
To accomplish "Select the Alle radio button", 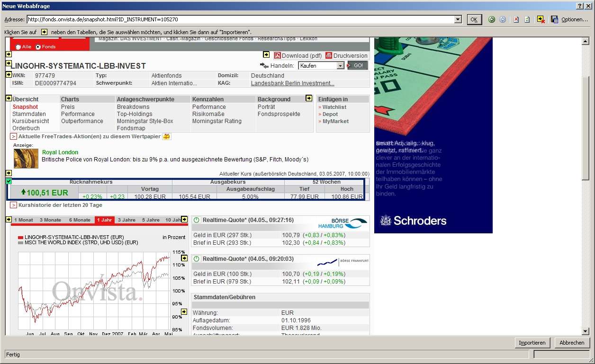I will coord(18,47).
